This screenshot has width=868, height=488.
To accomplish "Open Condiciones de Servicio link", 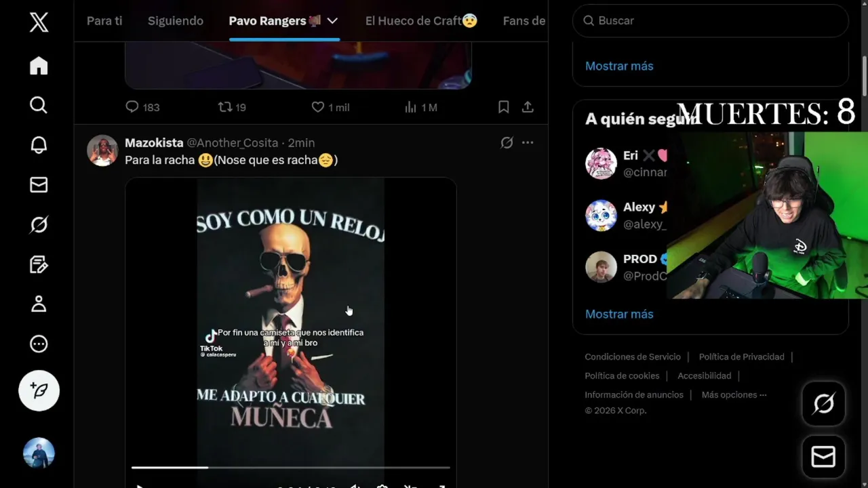I will click(633, 357).
